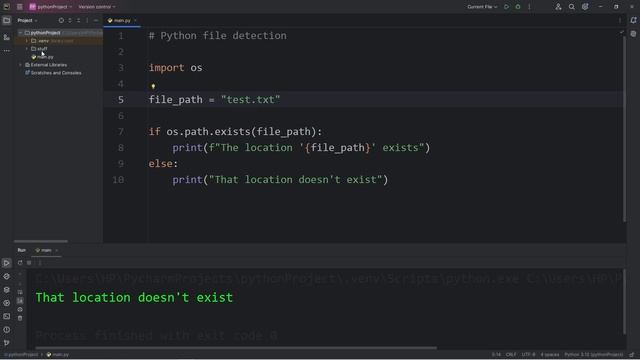Open the Current File run configuration dropdown
The image size is (640, 360).
[482, 7]
